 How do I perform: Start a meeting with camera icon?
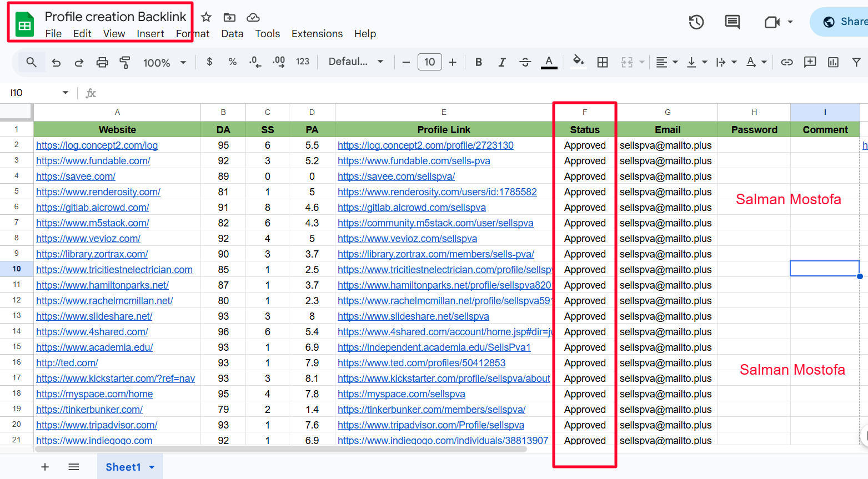coord(772,22)
